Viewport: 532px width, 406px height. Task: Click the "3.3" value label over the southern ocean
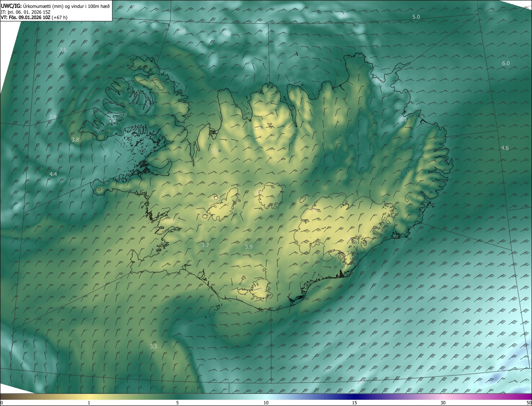tap(153, 346)
